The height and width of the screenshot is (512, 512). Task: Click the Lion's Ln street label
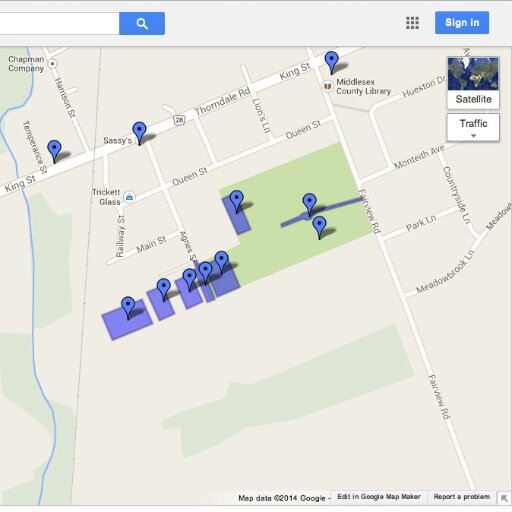pos(261,115)
